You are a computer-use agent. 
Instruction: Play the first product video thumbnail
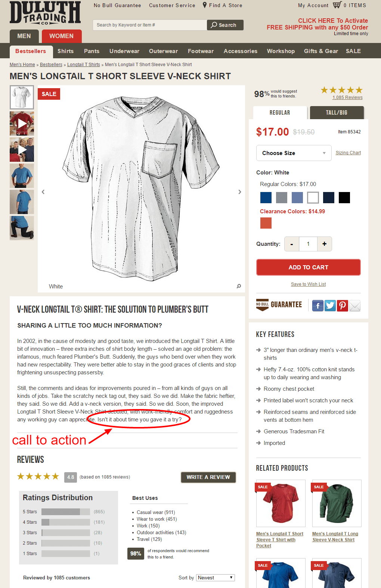pyautogui.click(x=22, y=124)
